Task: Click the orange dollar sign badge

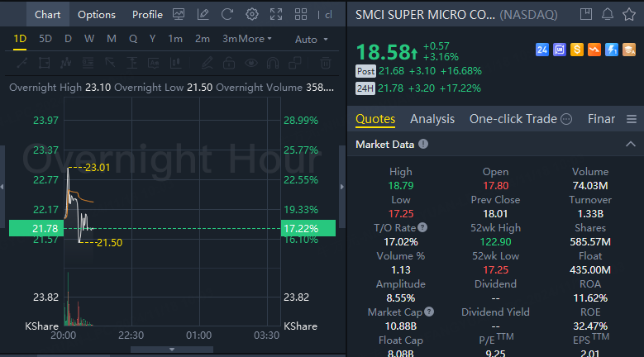Action: 576,50
